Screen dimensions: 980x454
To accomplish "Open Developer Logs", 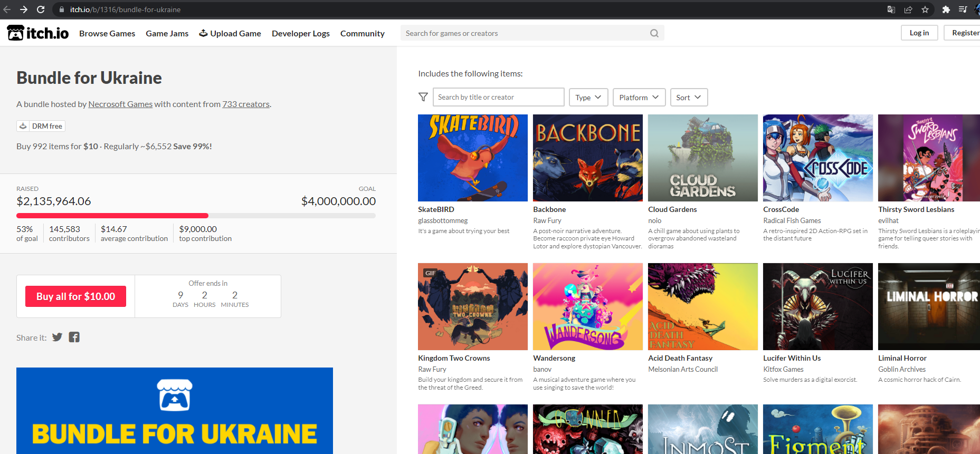I will click(301, 33).
